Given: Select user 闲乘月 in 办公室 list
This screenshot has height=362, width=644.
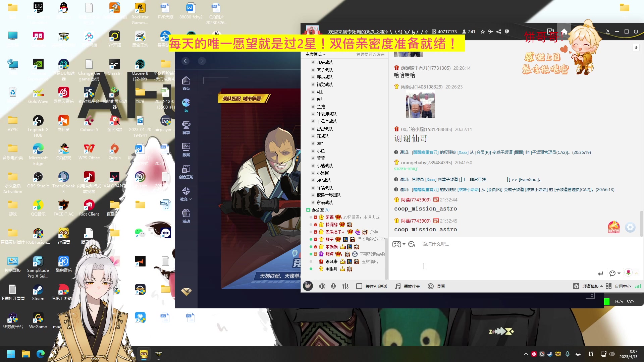Looking at the screenshot, I should pyautogui.click(x=331, y=269).
